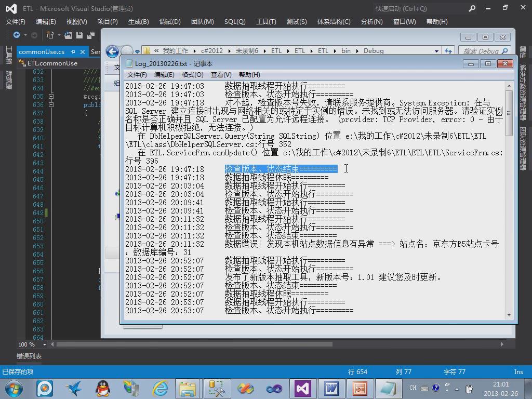The width and height of the screenshot is (532, 399).
Task: Open the navigate backward history dropdown
Action: pos(25,35)
